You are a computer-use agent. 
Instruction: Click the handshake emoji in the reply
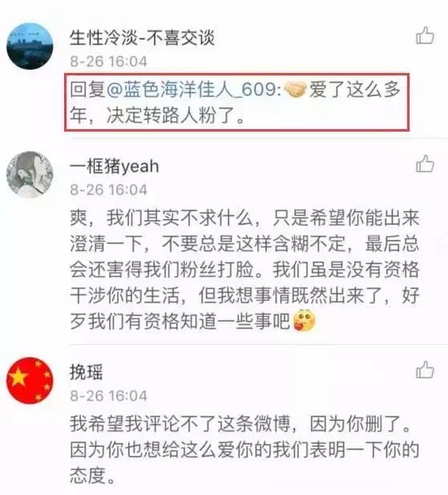[x=295, y=89]
